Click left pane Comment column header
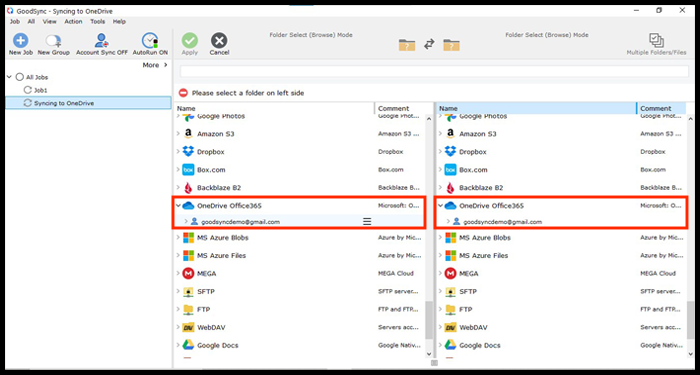 click(x=399, y=108)
